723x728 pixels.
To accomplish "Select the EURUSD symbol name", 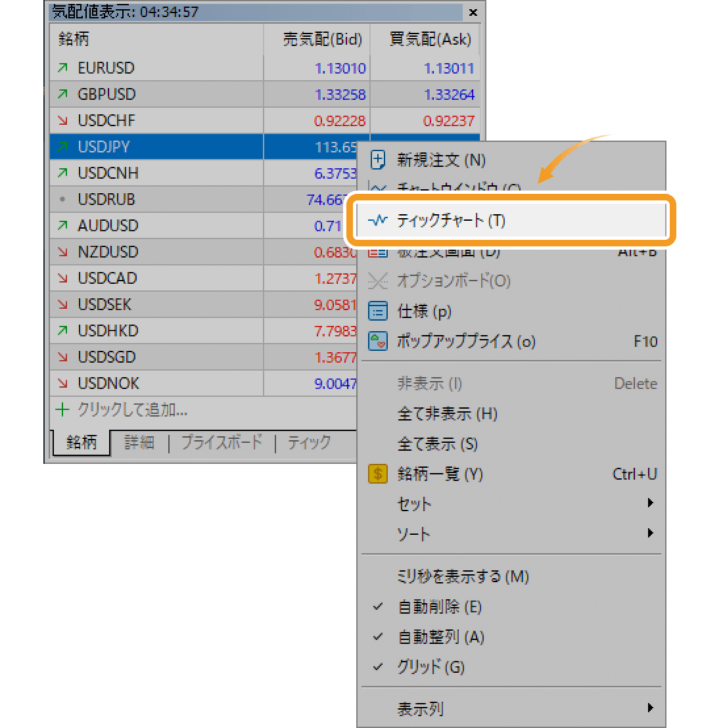I will [106, 68].
